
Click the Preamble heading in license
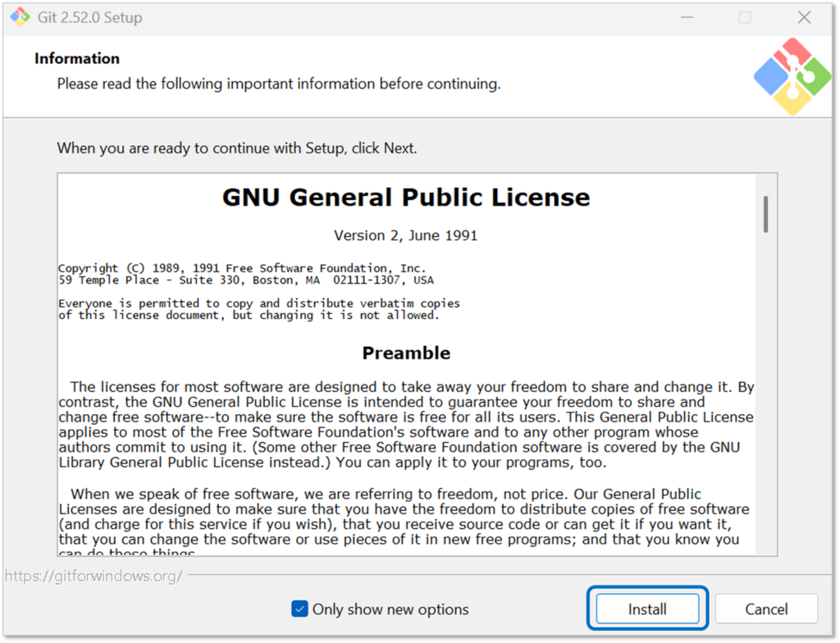pos(406,353)
